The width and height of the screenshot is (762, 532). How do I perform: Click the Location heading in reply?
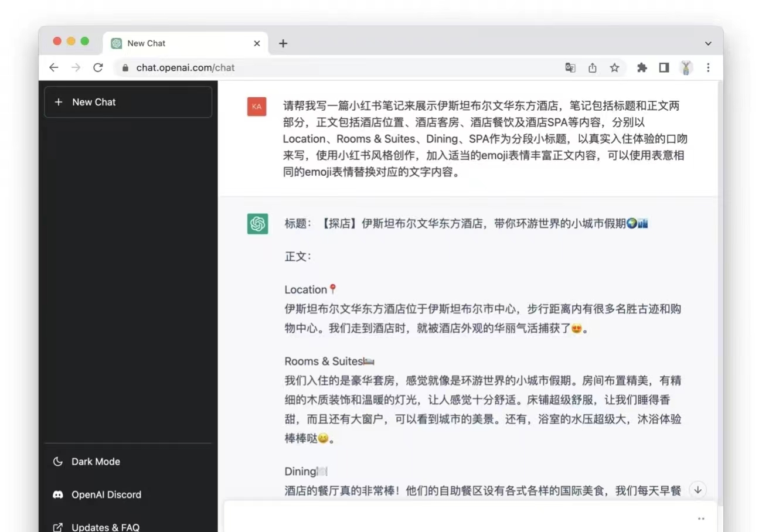click(x=311, y=289)
